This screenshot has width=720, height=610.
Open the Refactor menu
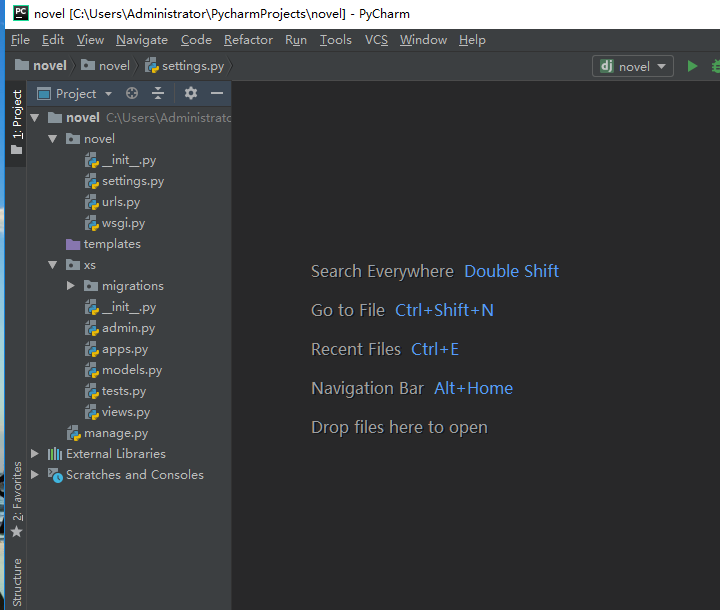click(248, 40)
